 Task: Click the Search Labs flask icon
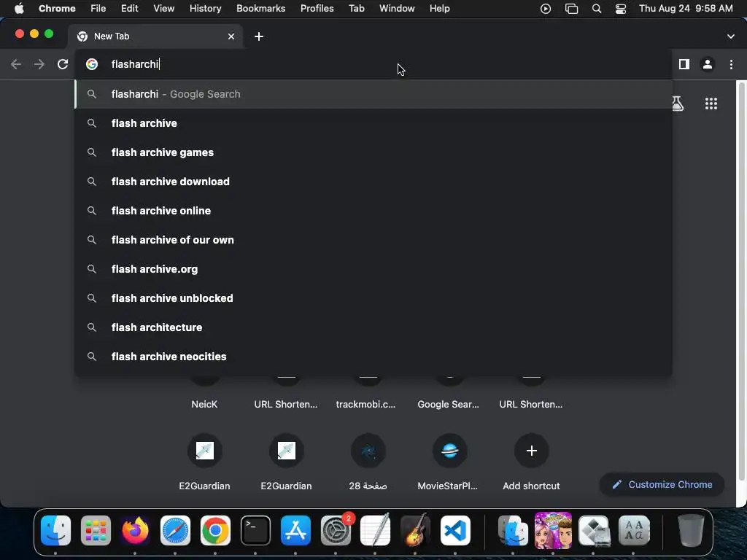pos(678,104)
